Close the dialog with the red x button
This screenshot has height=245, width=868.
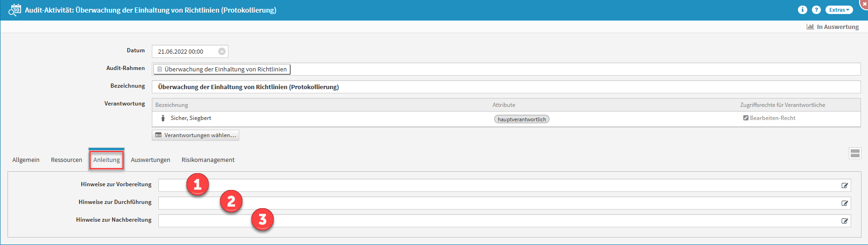pos(864,3)
